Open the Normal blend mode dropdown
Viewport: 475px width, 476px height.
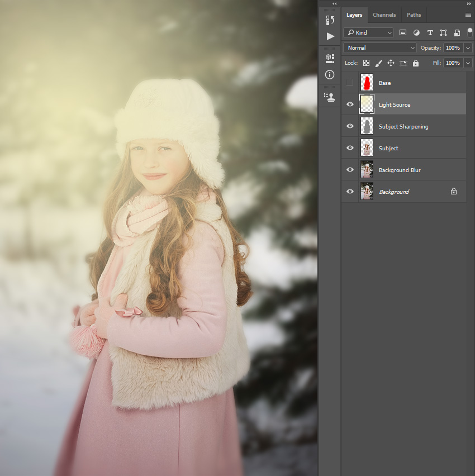click(x=380, y=47)
